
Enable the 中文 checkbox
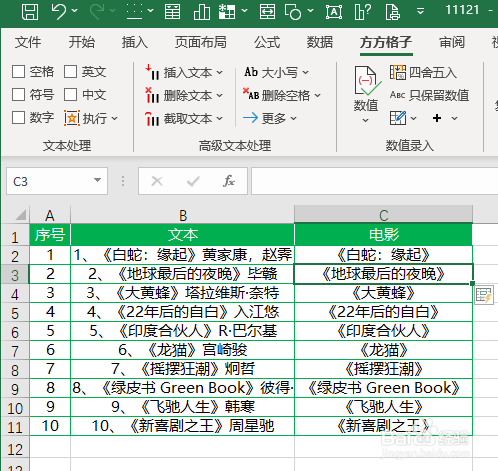point(70,95)
